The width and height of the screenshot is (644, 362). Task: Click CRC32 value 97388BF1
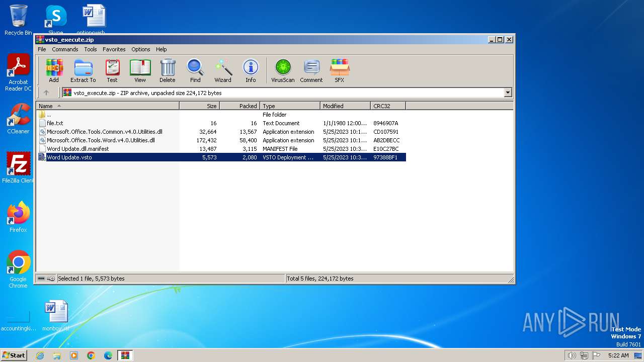coord(385,157)
